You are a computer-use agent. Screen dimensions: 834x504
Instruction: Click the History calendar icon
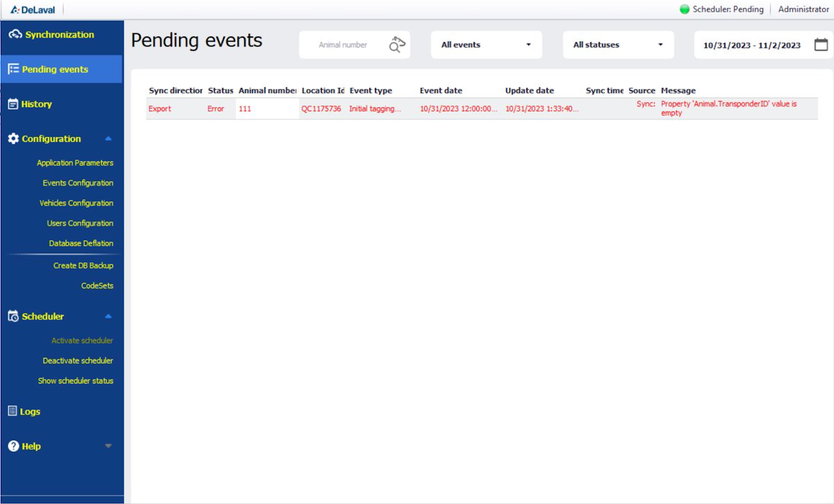13,104
